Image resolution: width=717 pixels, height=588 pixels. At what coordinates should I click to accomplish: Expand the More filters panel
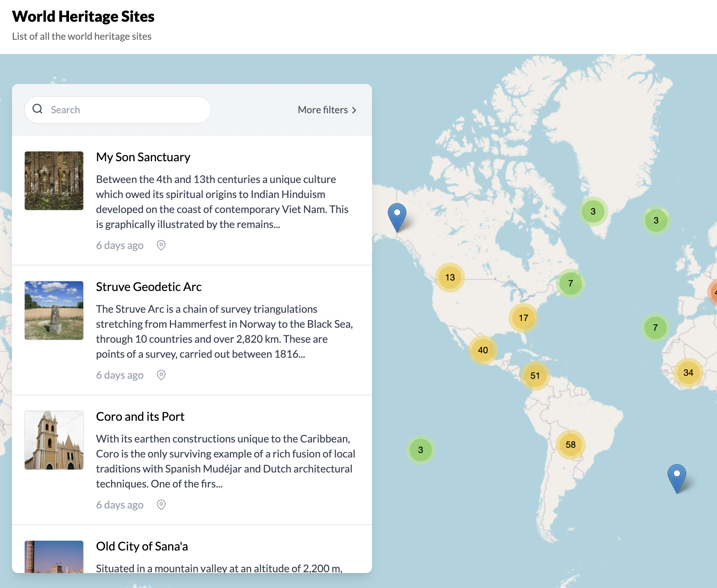click(326, 110)
